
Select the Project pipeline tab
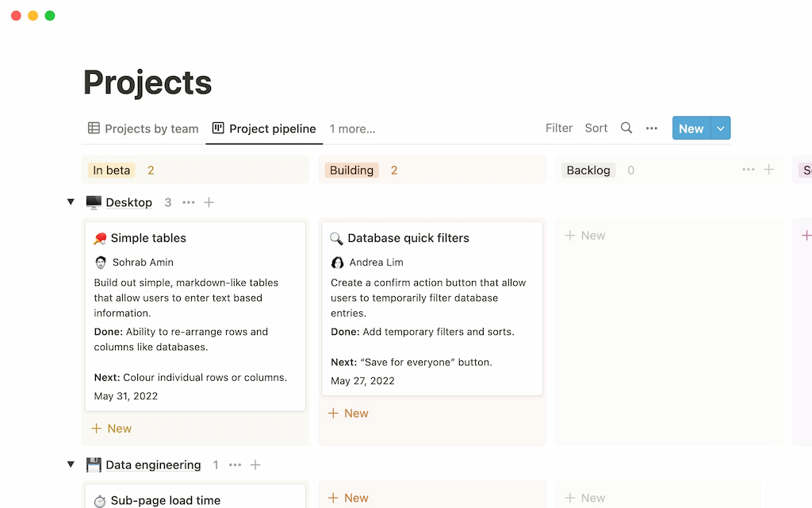pyautogui.click(x=264, y=129)
